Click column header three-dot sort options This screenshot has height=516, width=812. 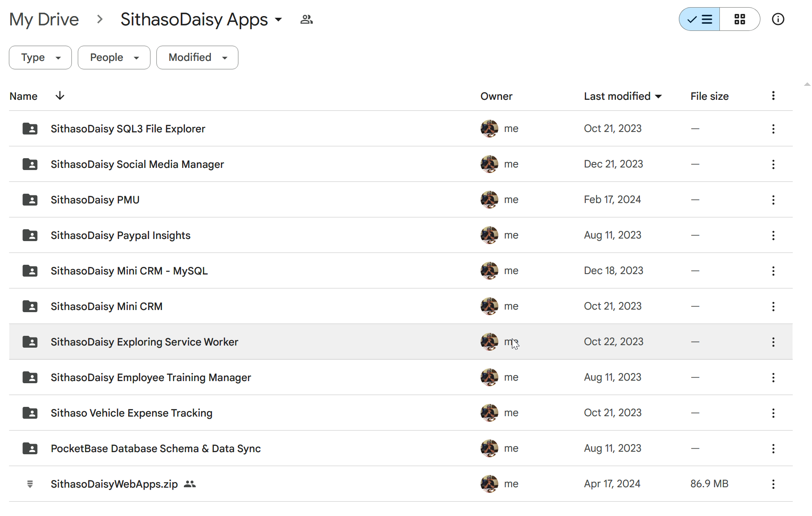point(773,96)
